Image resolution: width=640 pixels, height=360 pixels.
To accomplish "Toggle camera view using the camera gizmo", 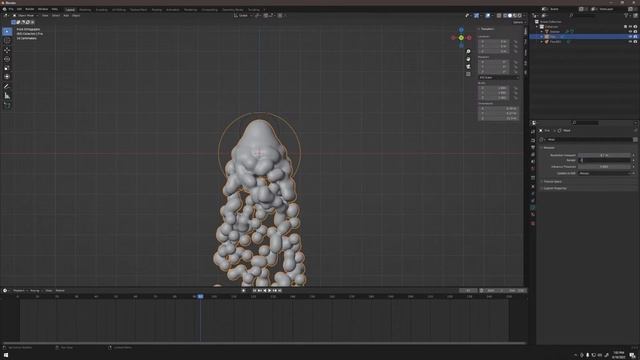I will pos(468,67).
